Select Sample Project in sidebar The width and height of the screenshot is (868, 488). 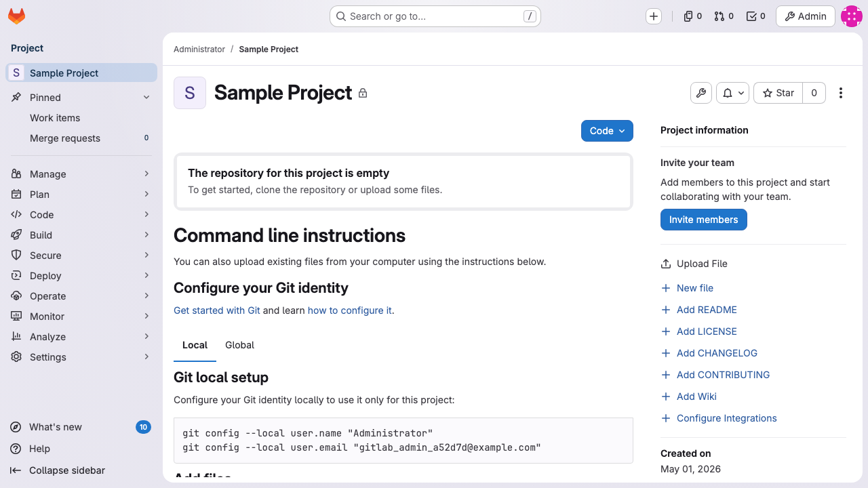coord(81,73)
